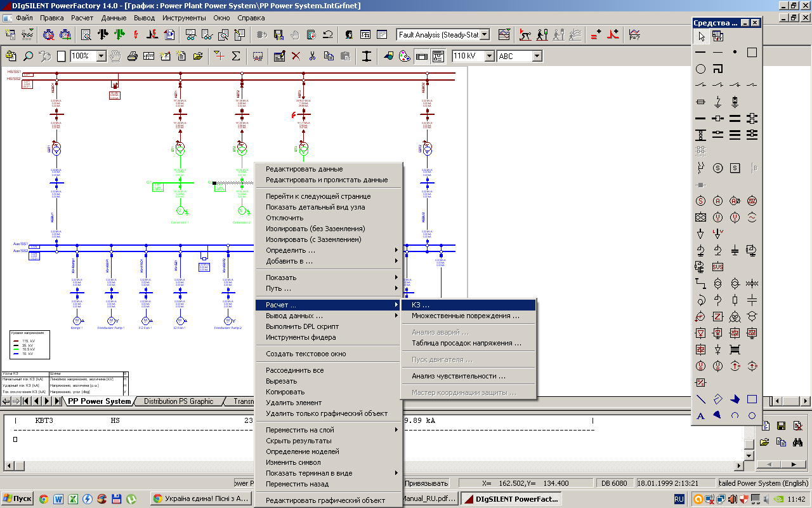Screen dimensions: 812x508
Task: Choose Выполнить DPL скрипт entry
Action: [329, 326]
